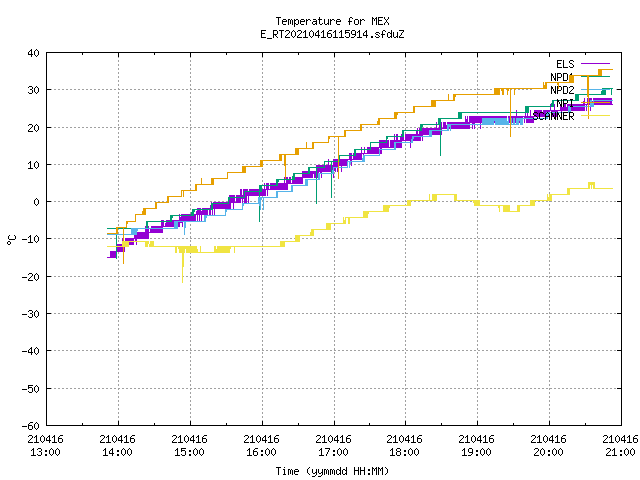Image resolution: width=640 pixels, height=480 pixels.
Task: Click the NPD2 legend label
Action: click(x=562, y=90)
